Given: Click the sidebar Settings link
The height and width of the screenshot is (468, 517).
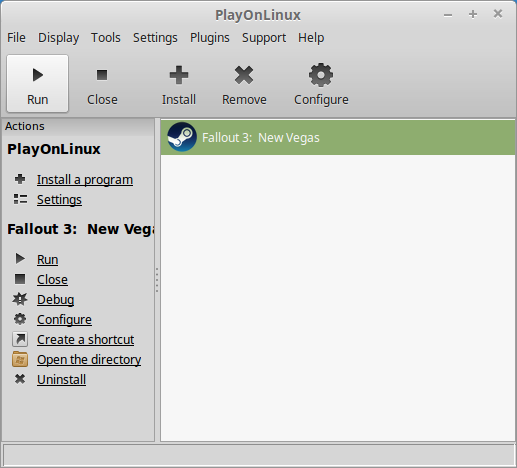Looking at the screenshot, I should 59,200.
